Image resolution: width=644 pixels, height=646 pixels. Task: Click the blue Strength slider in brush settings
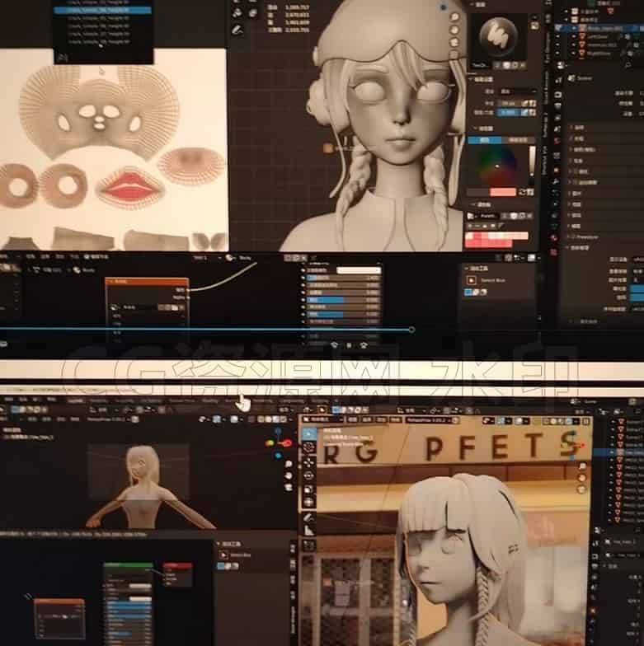click(x=510, y=112)
